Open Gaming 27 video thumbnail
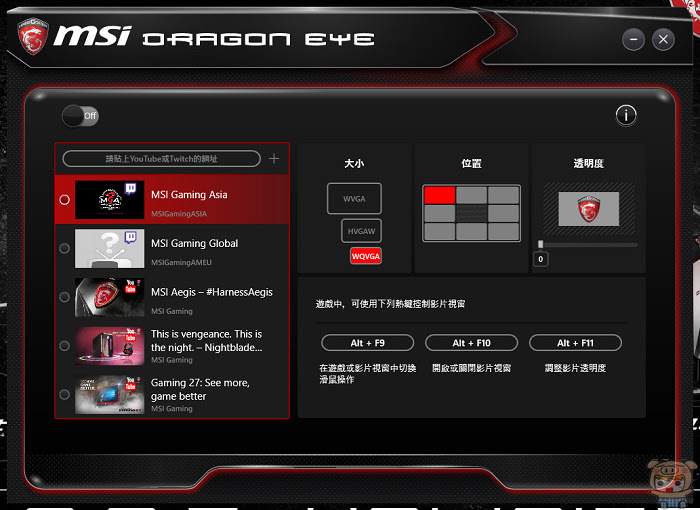The height and width of the screenshot is (510, 700). coord(109,394)
